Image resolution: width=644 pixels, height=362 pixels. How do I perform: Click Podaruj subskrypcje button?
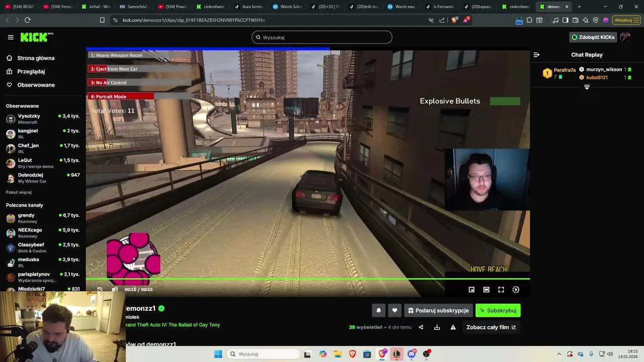[439, 311]
